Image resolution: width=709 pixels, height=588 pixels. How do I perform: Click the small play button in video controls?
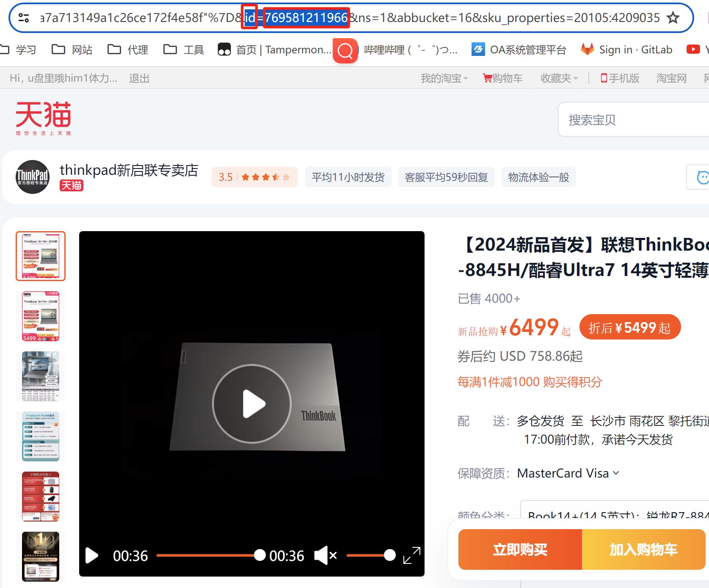click(x=91, y=555)
